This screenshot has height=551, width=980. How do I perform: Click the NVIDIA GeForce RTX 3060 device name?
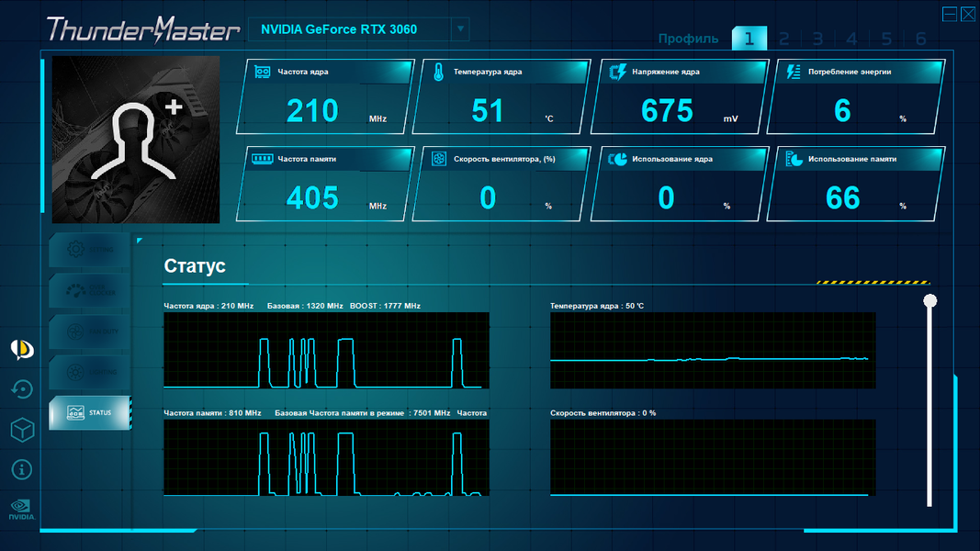339,29
